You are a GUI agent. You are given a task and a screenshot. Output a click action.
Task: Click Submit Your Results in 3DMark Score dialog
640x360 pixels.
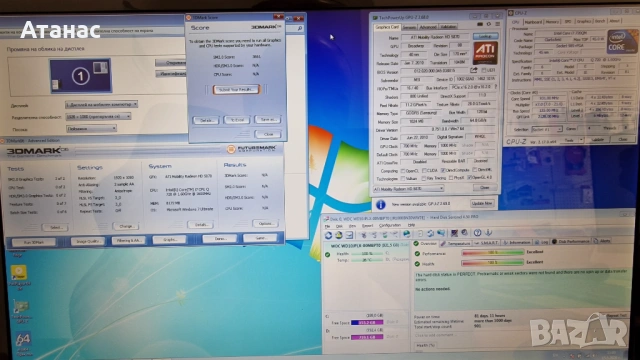[236, 89]
